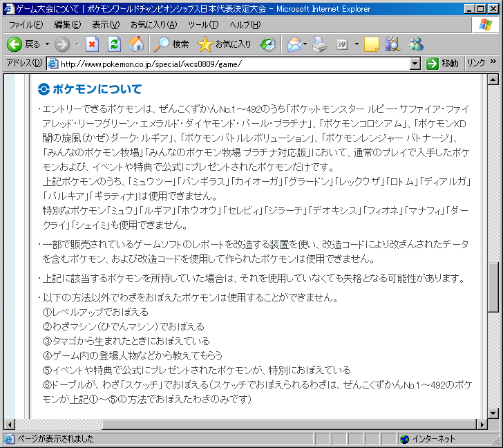Launch Messenger people icon
503x448 pixels.
(x=416, y=44)
